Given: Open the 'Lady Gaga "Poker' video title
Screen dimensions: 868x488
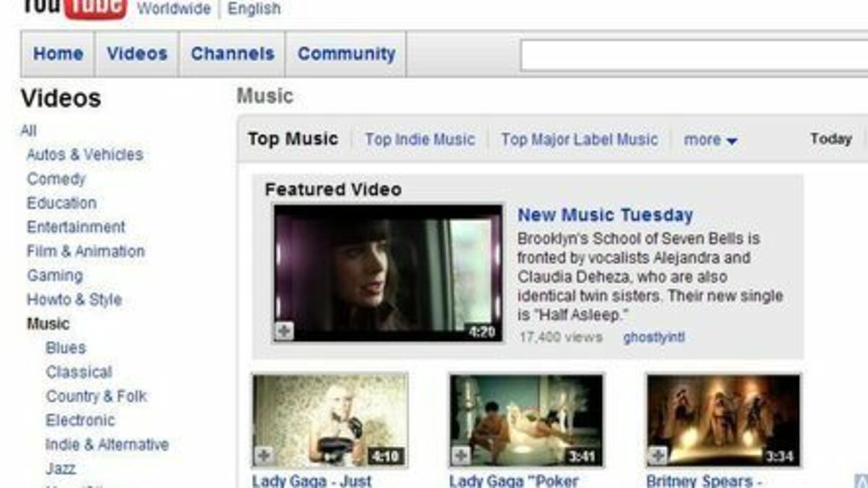Looking at the screenshot, I should pyautogui.click(x=514, y=481).
